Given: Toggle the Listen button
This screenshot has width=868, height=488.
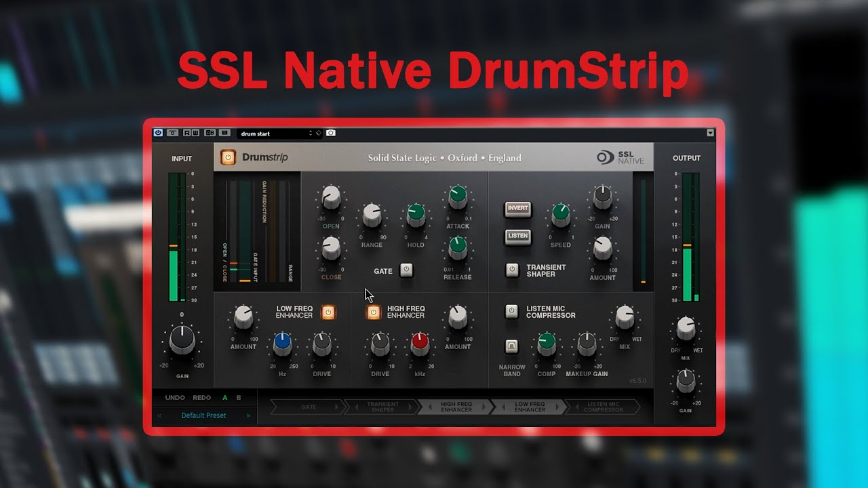Looking at the screenshot, I should point(517,236).
